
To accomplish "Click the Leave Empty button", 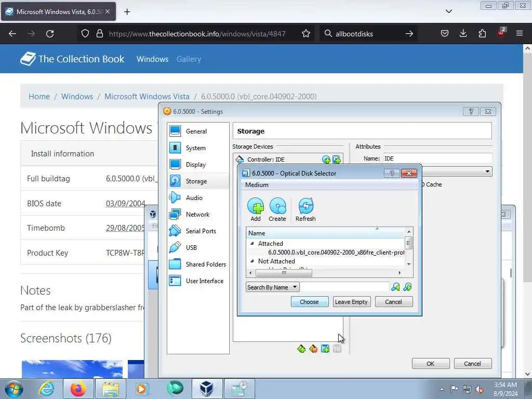I will [351, 302].
